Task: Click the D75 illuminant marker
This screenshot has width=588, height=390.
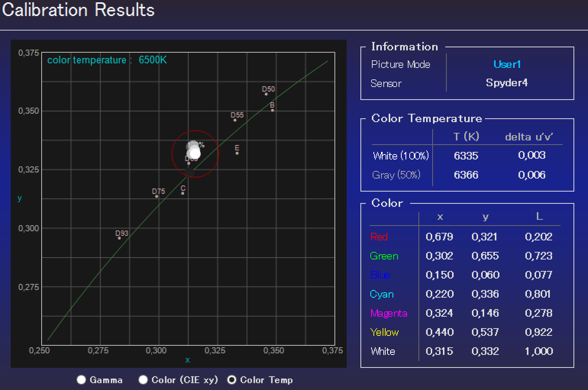Action: 157,196
